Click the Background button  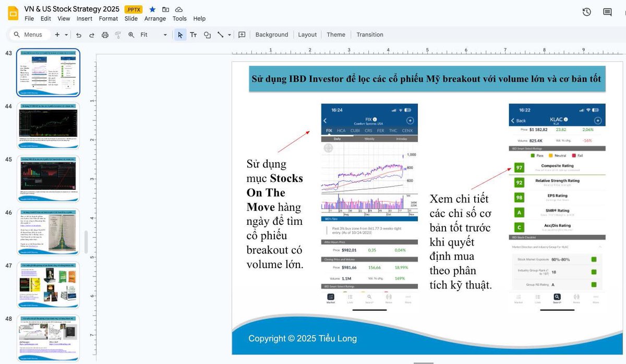tap(272, 35)
